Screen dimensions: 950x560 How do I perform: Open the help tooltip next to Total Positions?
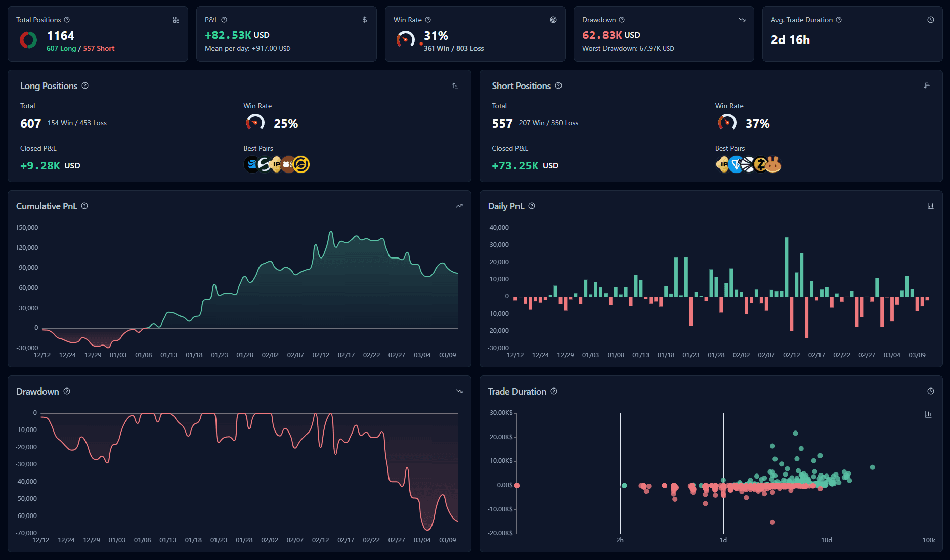point(66,20)
